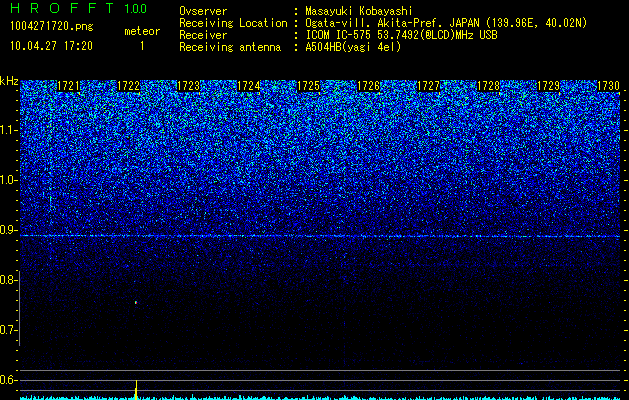
Task: Click the 1726 time marker
Action: 369,86
